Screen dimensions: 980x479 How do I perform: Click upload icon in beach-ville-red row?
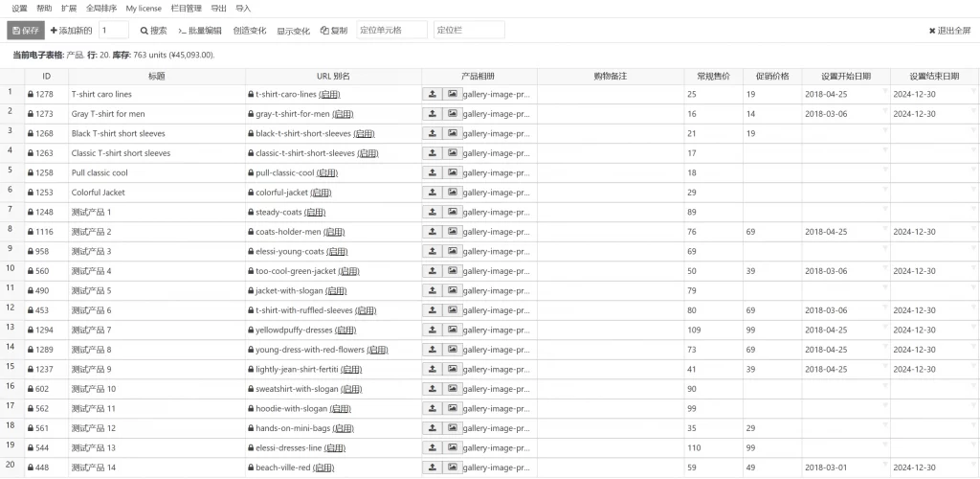(432, 468)
